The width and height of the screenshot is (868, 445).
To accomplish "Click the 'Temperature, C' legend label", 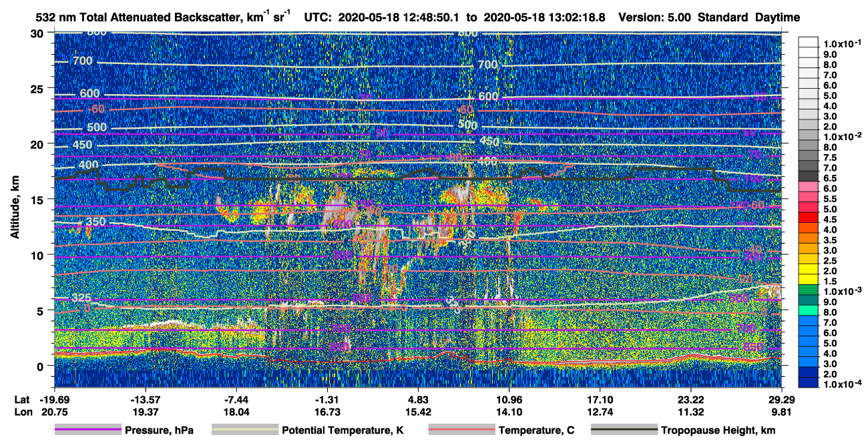I will click(536, 431).
